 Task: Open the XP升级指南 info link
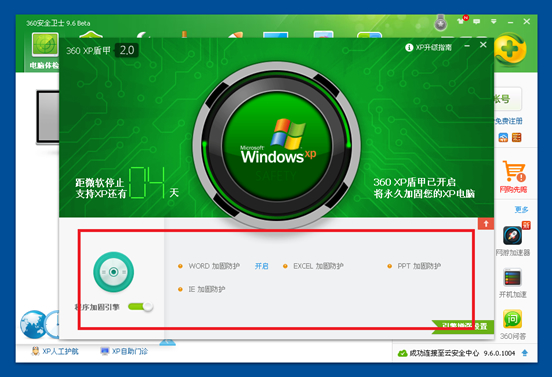point(428,48)
